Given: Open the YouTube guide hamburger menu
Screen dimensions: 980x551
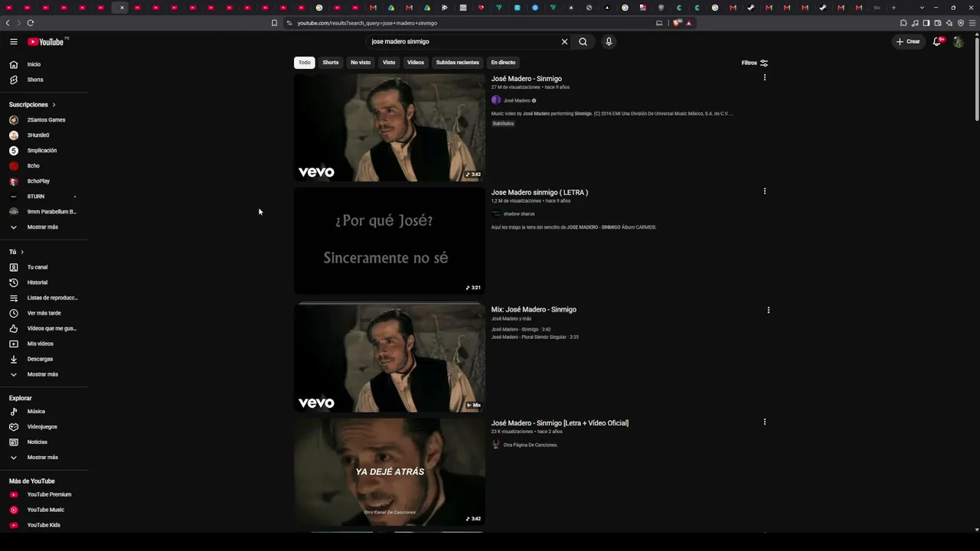Looking at the screenshot, I should [14, 41].
